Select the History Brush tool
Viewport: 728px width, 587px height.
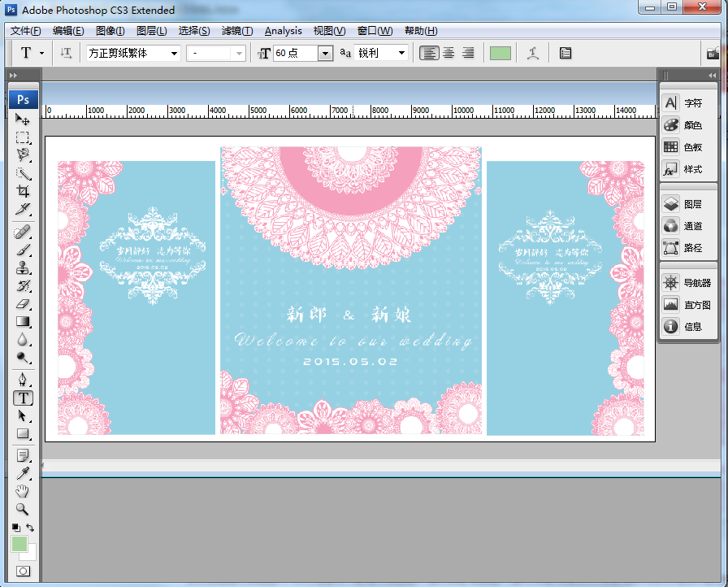pos(22,285)
